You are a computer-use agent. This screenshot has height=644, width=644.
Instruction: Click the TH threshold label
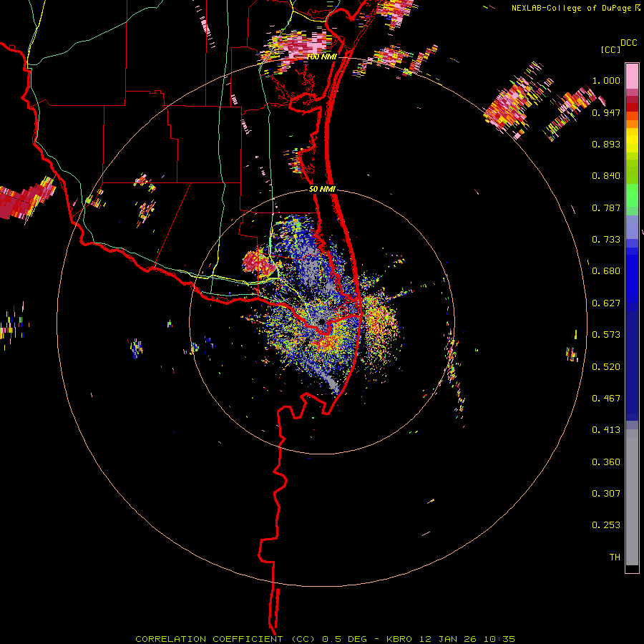point(615,557)
